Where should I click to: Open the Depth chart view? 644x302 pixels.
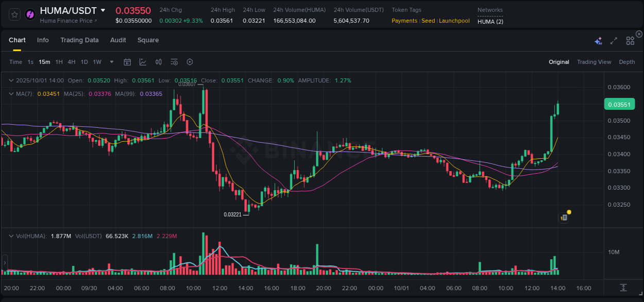[x=626, y=62]
